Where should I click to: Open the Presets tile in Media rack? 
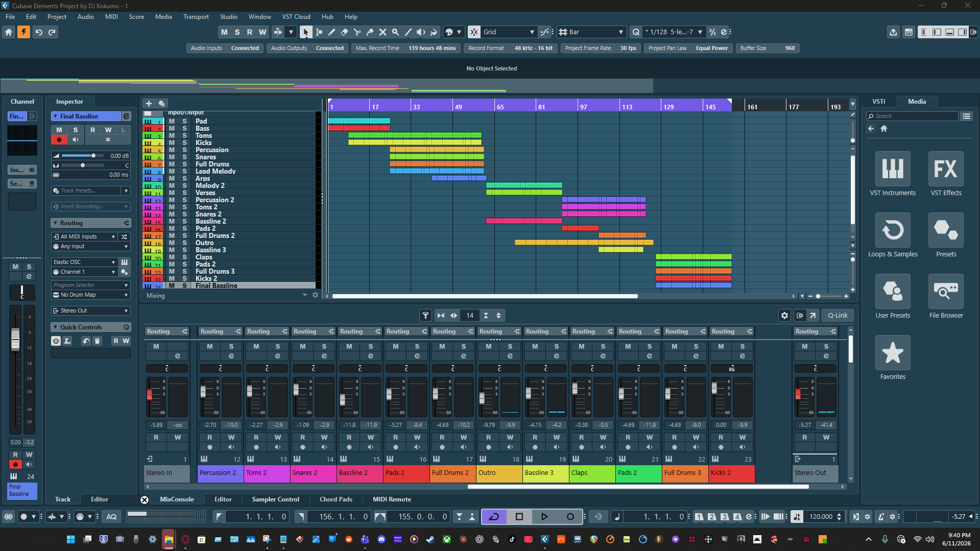click(x=946, y=235)
